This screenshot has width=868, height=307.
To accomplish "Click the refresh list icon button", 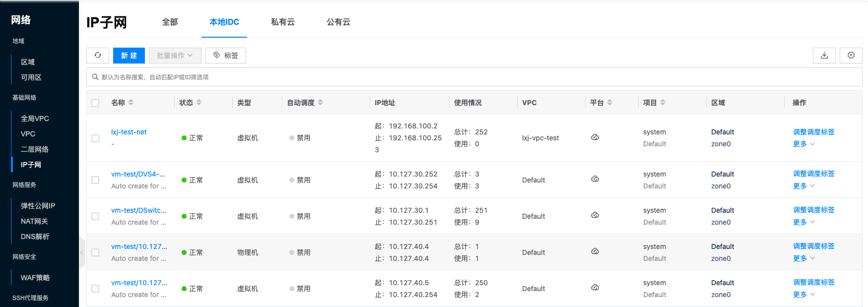I will point(98,56).
